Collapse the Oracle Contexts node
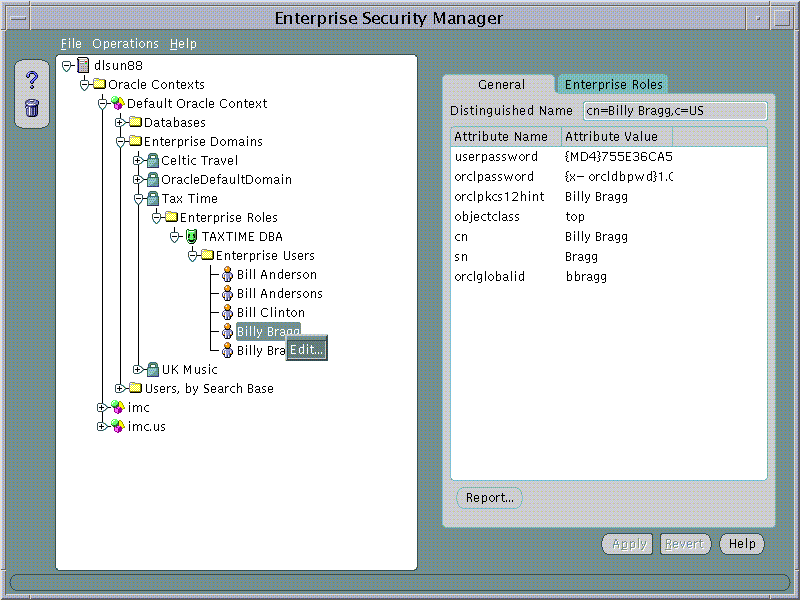The image size is (800, 600). [85, 85]
